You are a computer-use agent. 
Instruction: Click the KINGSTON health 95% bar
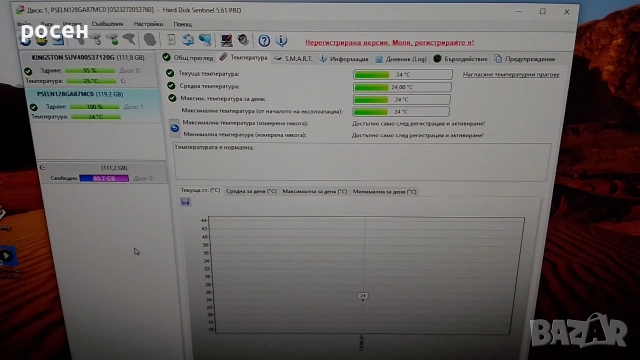[90, 71]
